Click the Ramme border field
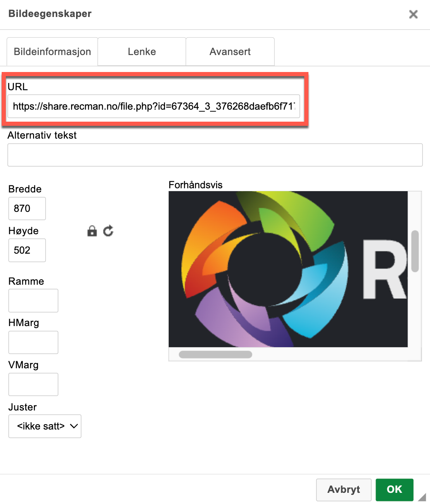430x504 pixels. click(x=33, y=300)
